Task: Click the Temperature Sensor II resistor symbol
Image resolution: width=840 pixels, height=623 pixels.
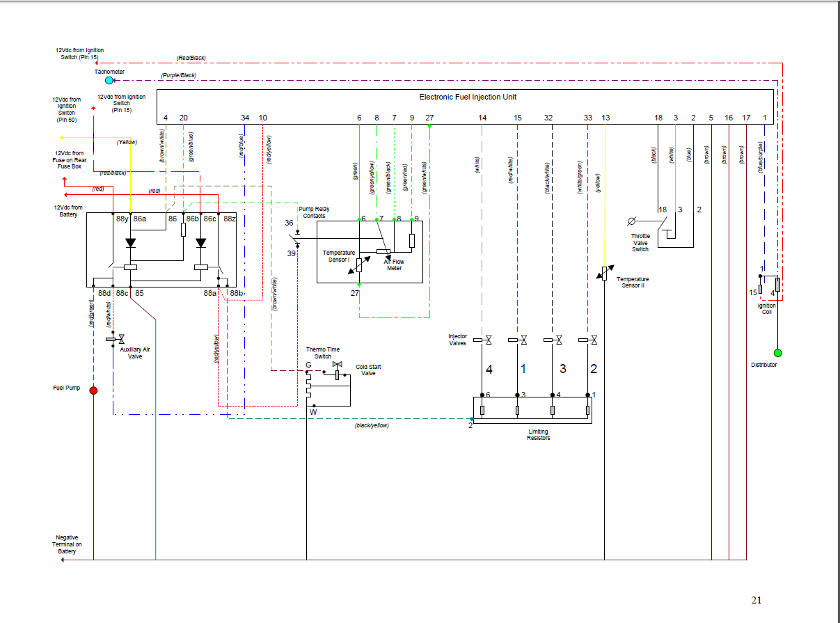Action: pyautogui.click(x=604, y=274)
